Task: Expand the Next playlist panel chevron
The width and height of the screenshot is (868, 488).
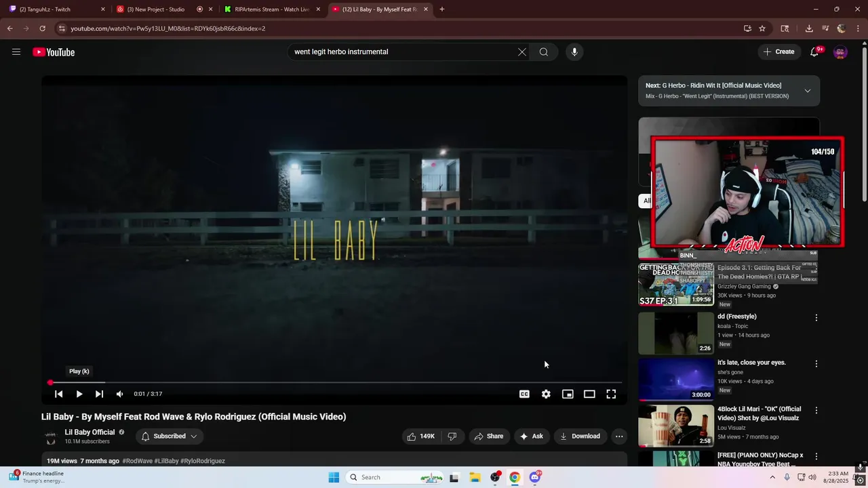Action: click(x=808, y=91)
